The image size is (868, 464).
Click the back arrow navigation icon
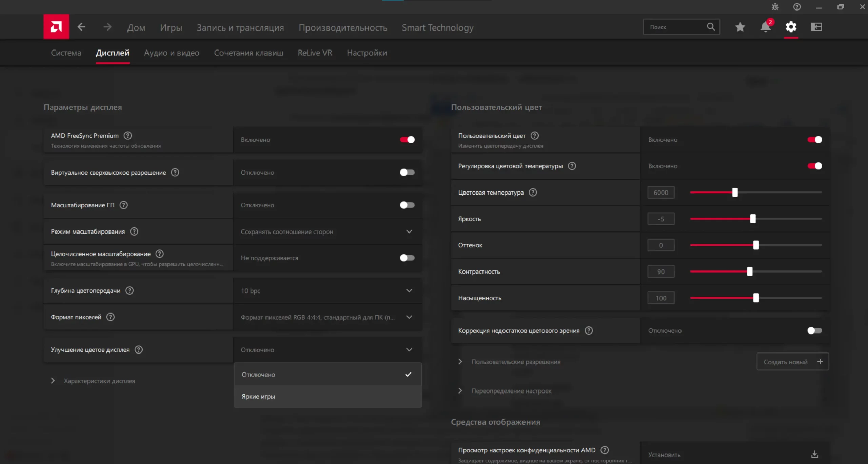[81, 27]
